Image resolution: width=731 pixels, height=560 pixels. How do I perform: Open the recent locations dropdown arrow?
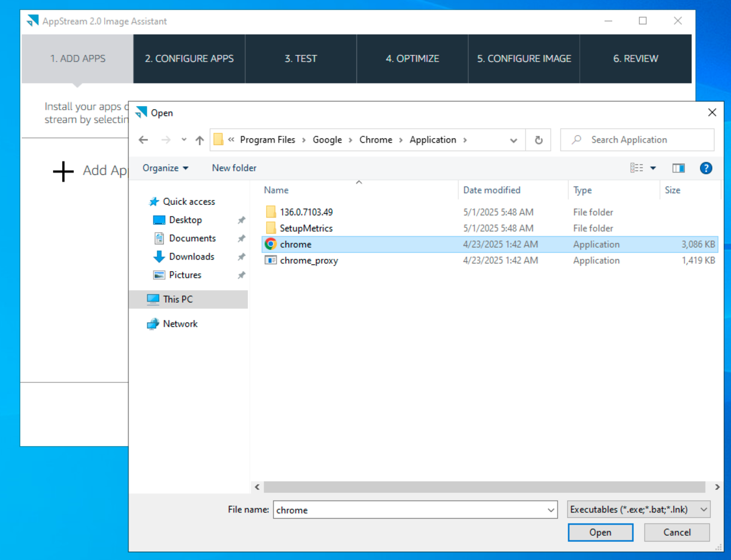coord(184,140)
